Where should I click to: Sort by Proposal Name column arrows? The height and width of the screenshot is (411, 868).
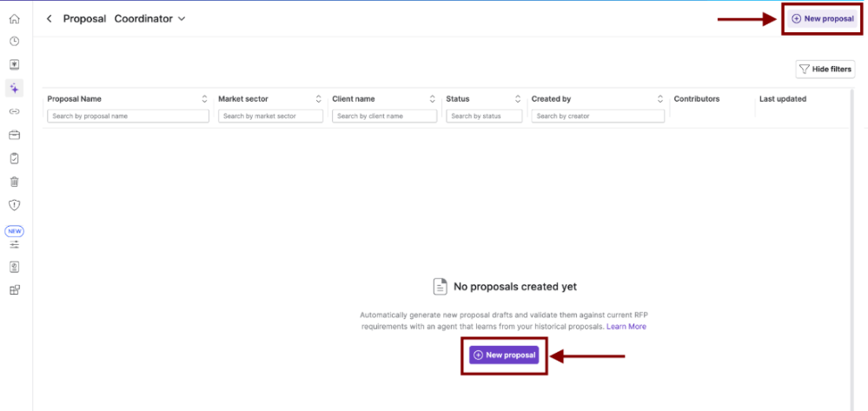tap(204, 99)
